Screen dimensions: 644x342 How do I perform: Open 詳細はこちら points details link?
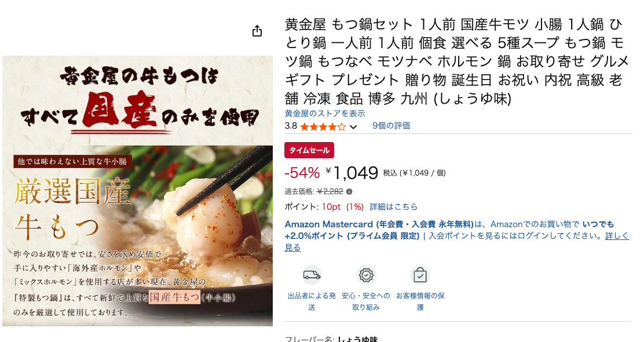[x=393, y=207]
